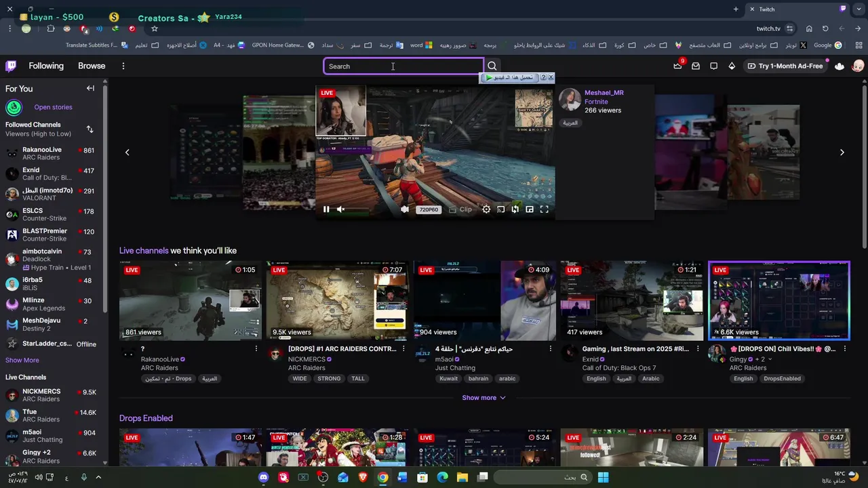
Task: Cast the stream with the Chromecast icon
Action: coord(500,209)
